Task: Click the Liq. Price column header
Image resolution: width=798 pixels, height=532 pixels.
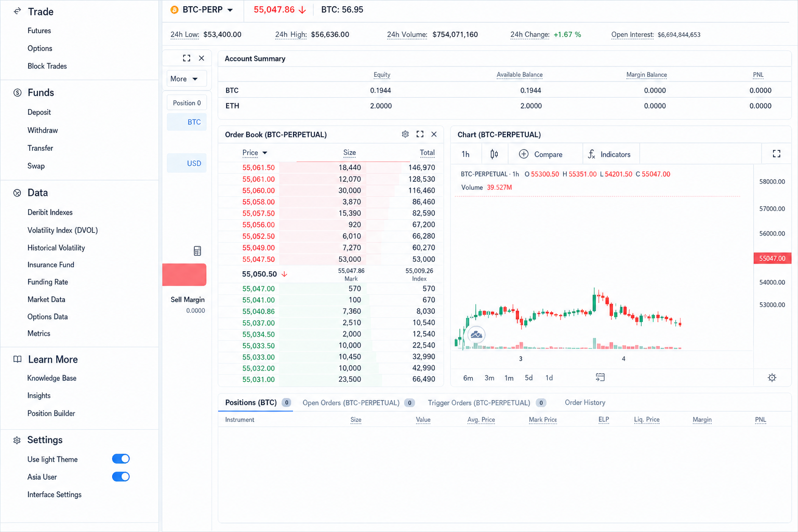Action: [647, 420]
